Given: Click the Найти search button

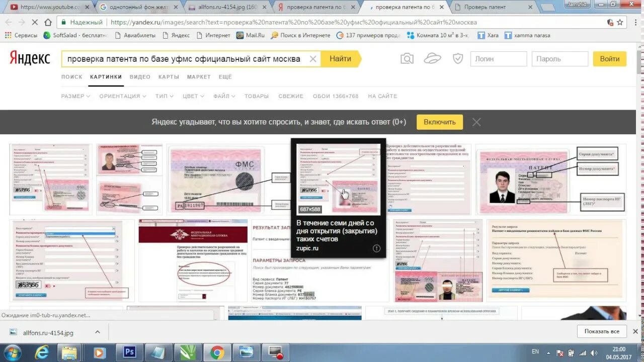Looking at the screenshot, I should coord(341,59).
